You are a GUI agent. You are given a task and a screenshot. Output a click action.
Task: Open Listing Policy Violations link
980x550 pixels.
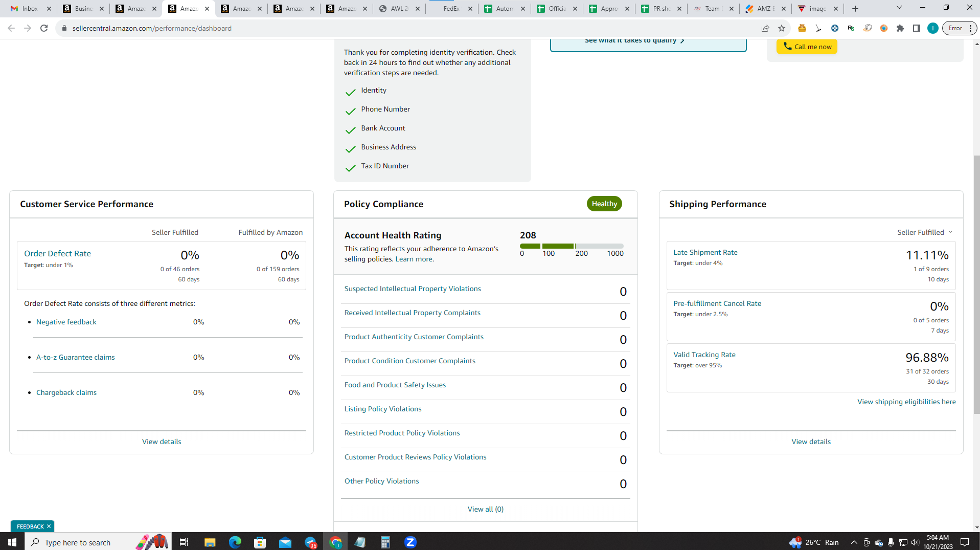(x=383, y=409)
